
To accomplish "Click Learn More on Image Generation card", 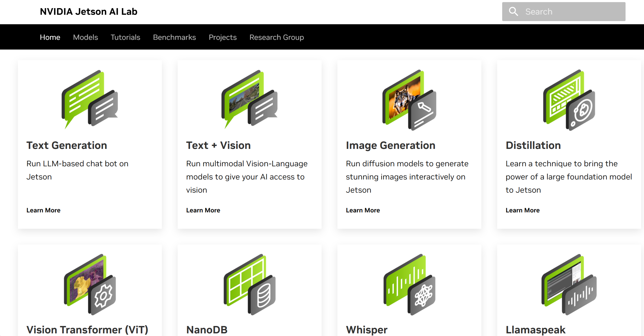I will [363, 210].
